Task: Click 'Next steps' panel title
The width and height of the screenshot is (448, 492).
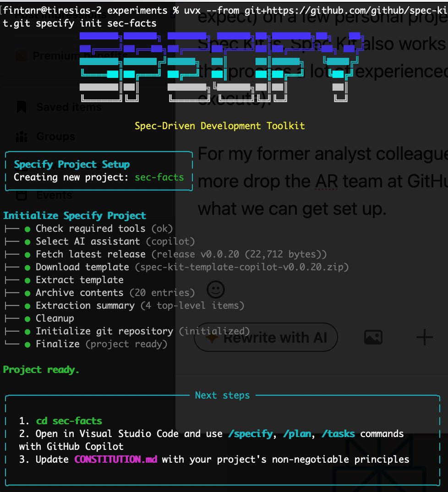Action: pyautogui.click(x=223, y=395)
